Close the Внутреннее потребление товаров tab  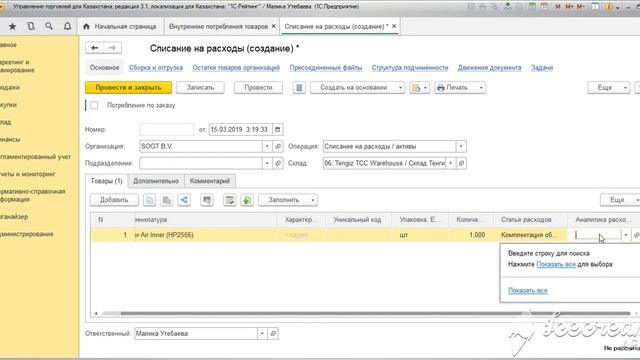(273, 26)
